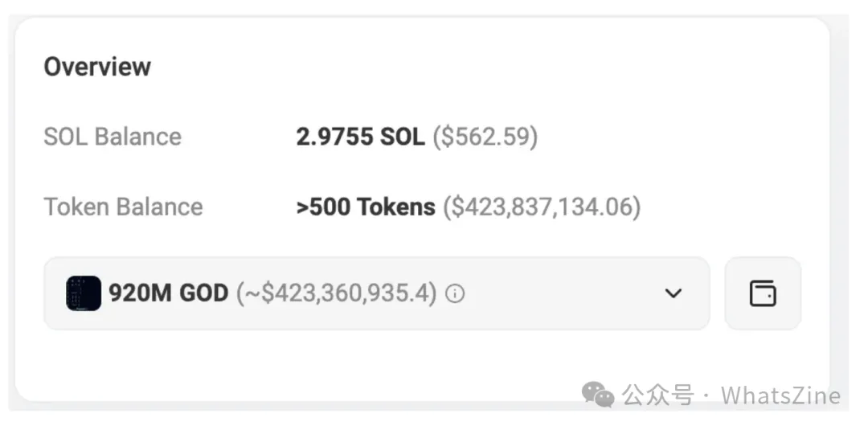The height and width of the screenshot is (430, 868).
Task: Expand the token list chevron arrow
Action: click(674, 293)
